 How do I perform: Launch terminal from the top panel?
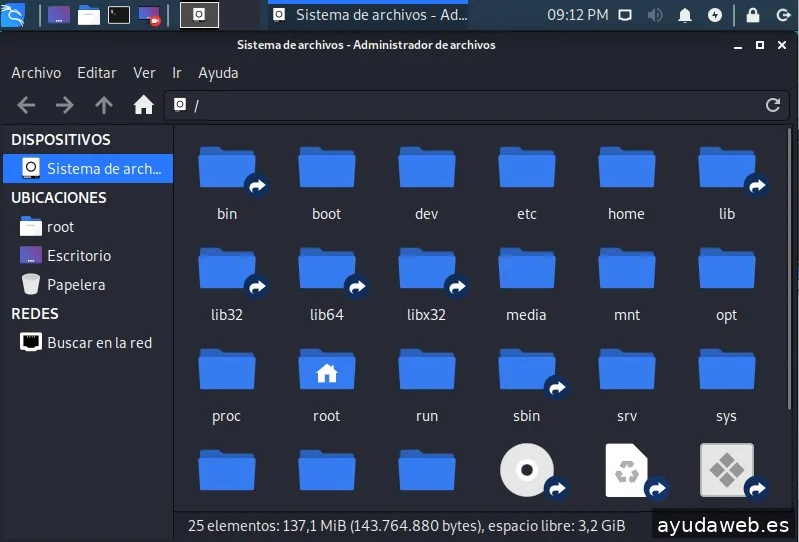[x=119, y=15]
